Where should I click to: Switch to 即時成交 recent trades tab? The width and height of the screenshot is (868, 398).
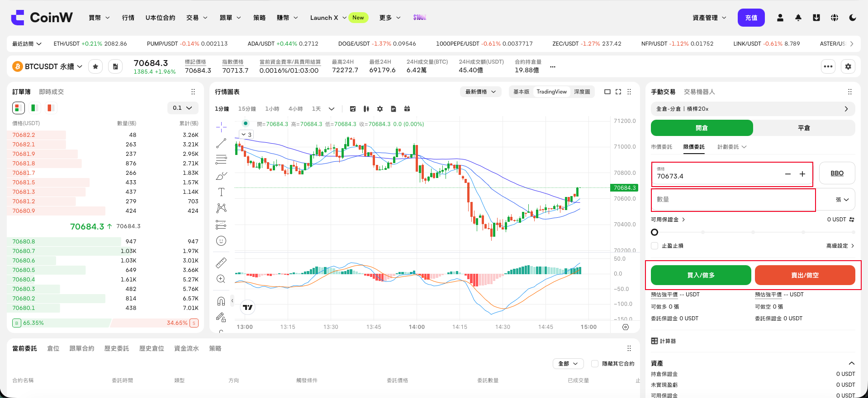click(52, 92)
